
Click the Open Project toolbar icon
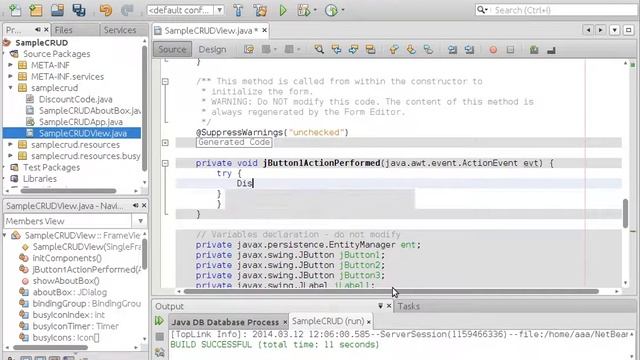tap(58, 10)
